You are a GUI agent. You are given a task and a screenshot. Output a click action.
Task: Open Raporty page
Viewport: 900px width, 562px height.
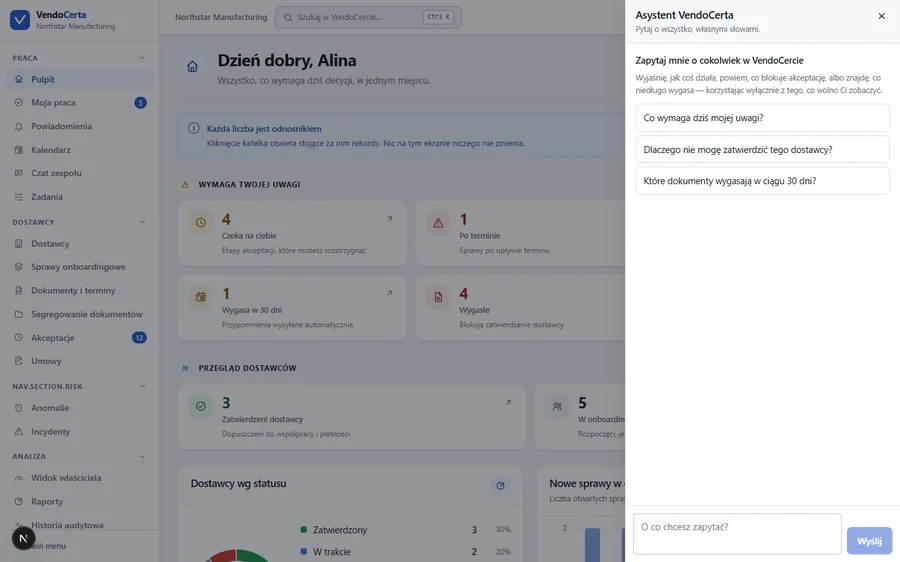coord(80,501)
